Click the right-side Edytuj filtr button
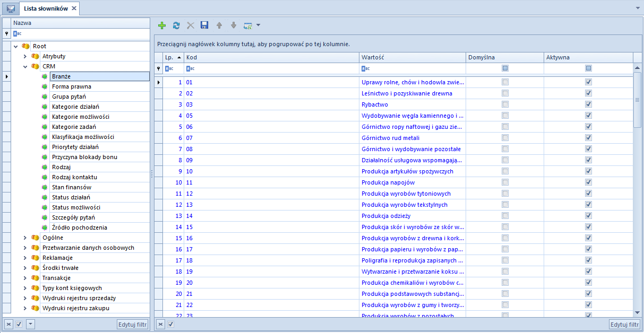 624,325
